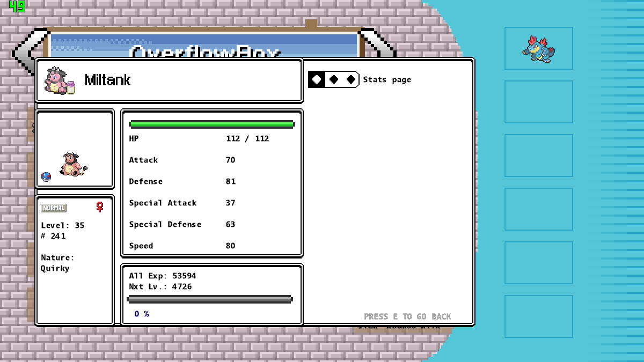
Task: Select the first page indicator dot
Action: 317,79
